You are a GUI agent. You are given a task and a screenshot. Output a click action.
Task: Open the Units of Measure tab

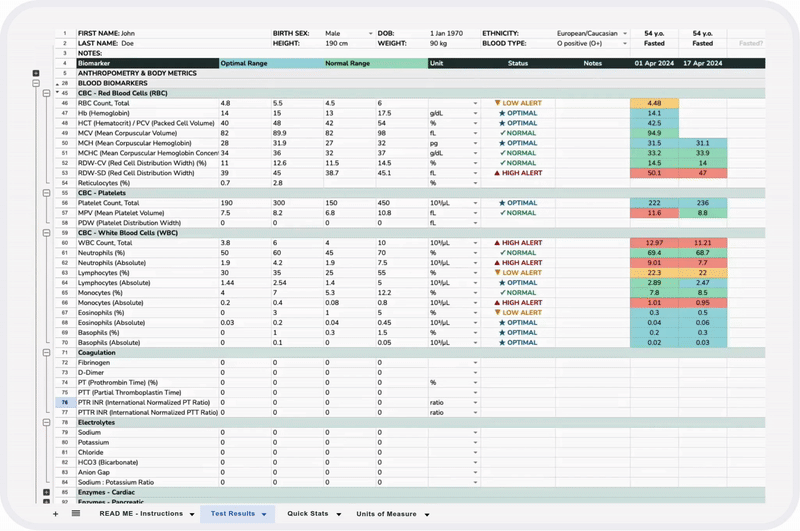(386, 514)
